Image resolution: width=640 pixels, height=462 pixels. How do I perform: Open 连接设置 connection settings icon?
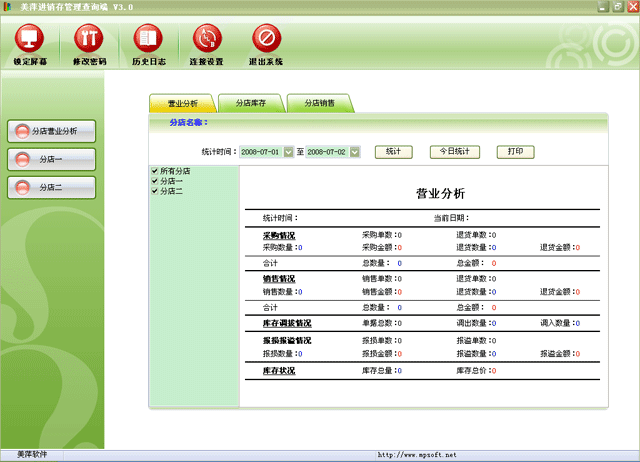pos(206,40)
